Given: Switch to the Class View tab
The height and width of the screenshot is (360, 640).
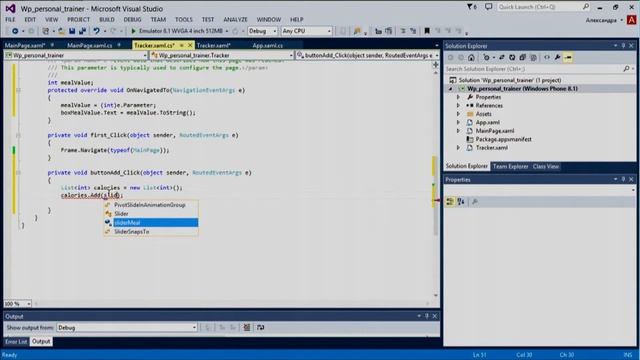Looking at the screenshot, I should pyautogui.click(x=546, y=166).
